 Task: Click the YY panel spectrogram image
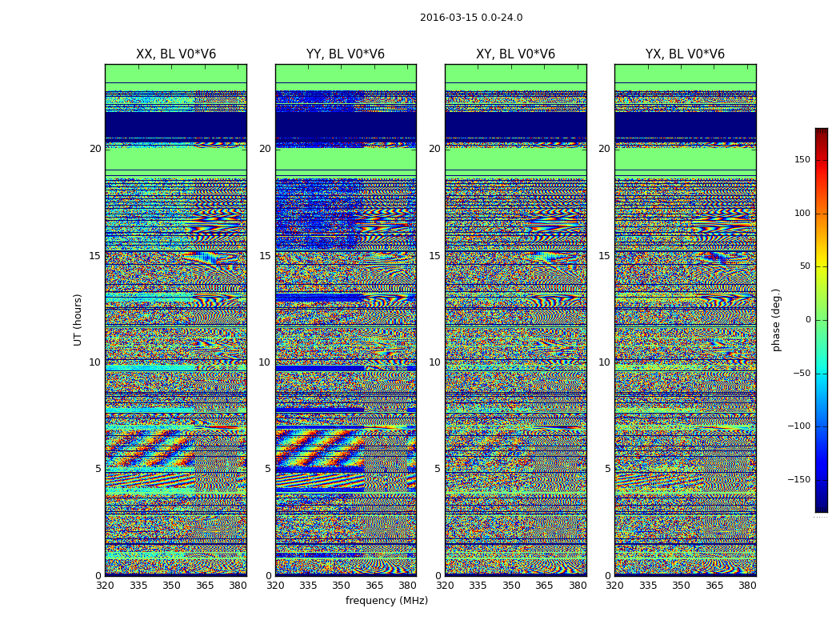[346, 320]
